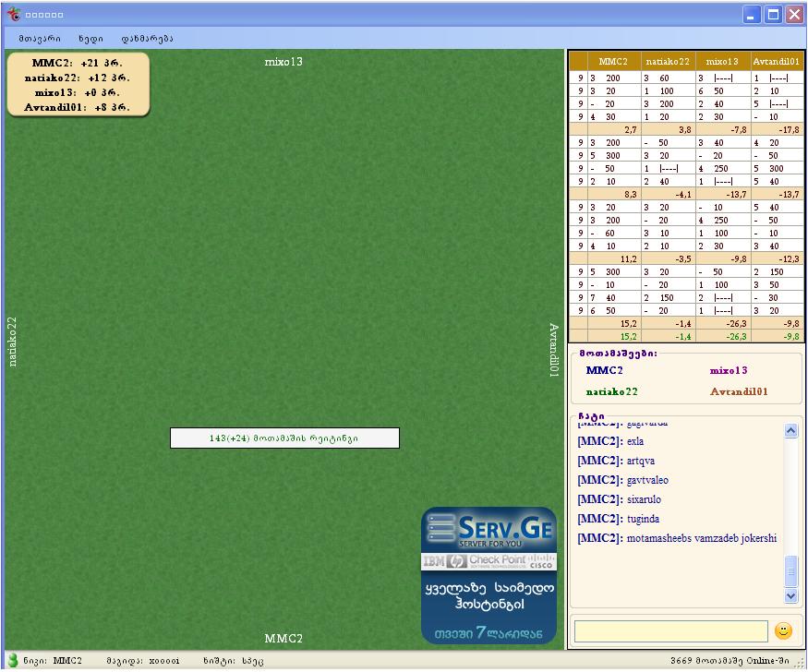The image size is (808, 672).
Task: Click 'MMC2: +21' line in results box
Action: click(x=78, y=63)
